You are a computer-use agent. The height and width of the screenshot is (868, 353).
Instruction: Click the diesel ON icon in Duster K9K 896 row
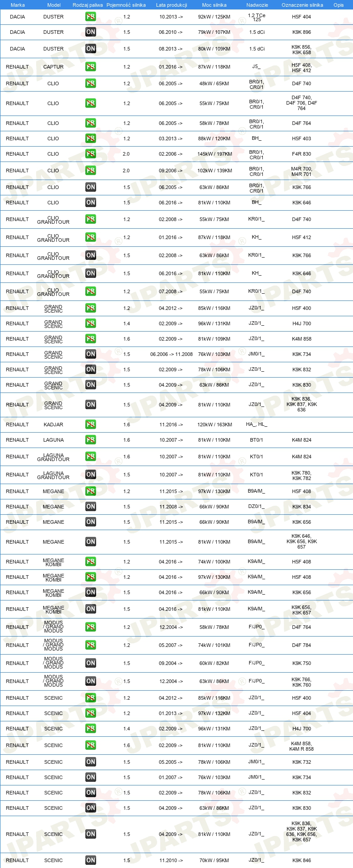point(91,32)
